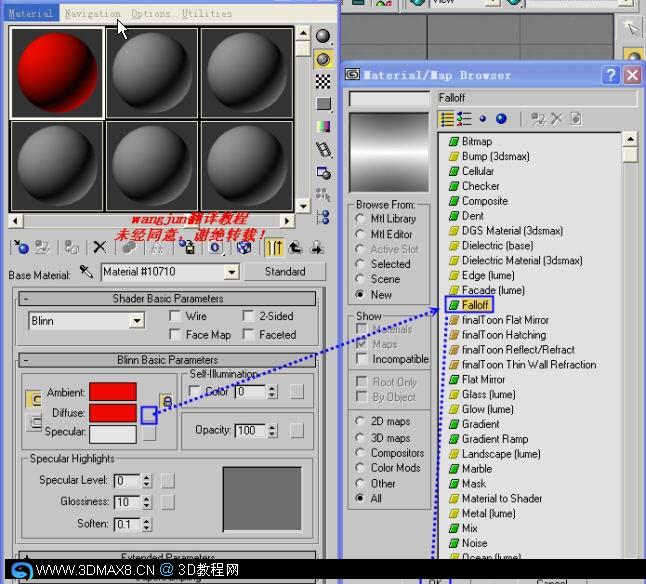
Task: Click the Material Effects Channel icon
Action: [215, 247]
